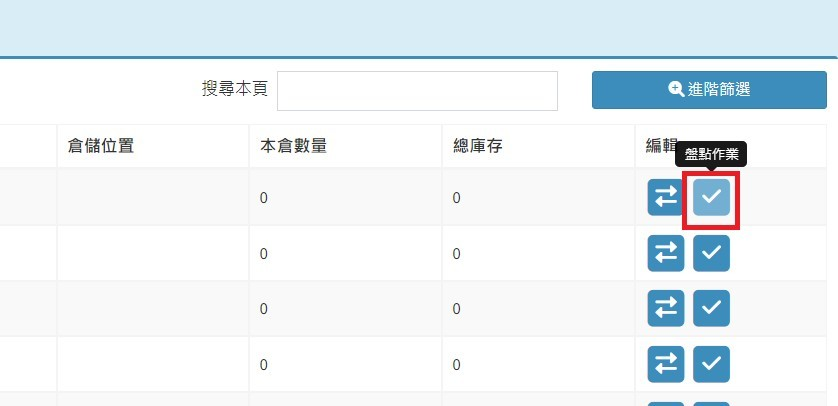Screen dimensions: 838x406
Task: Click the fourth row's 總庫存 cell
Action: [457, 365]
